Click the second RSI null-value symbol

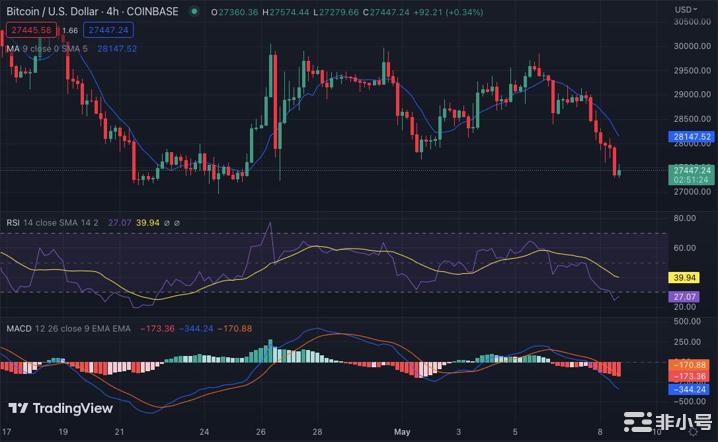pos(179,222)
